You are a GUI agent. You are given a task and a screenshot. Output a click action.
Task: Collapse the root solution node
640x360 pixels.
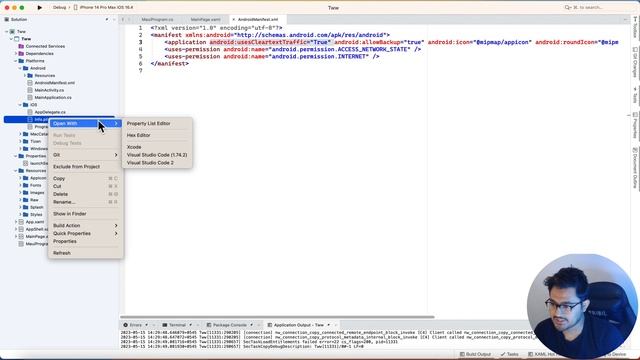(7, 31)
